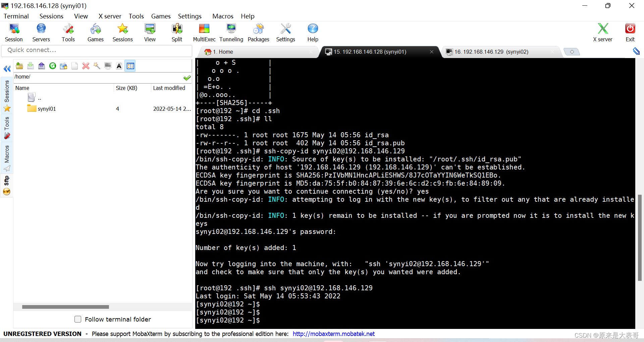Image resolution: width=644 pixels, height=342 pixels.
Task: Open text editor icon with letter A
Action: (119, 66)
